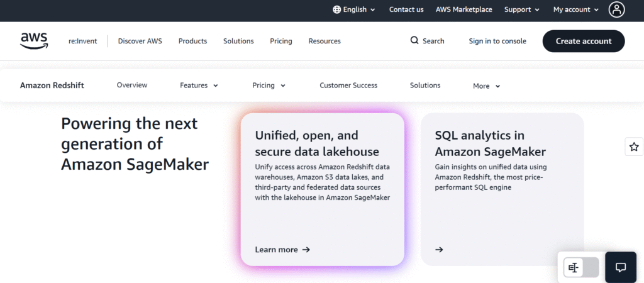This screenshot has height=283, width=644.
Task: Open the Products menu
Action: point(192,41)
